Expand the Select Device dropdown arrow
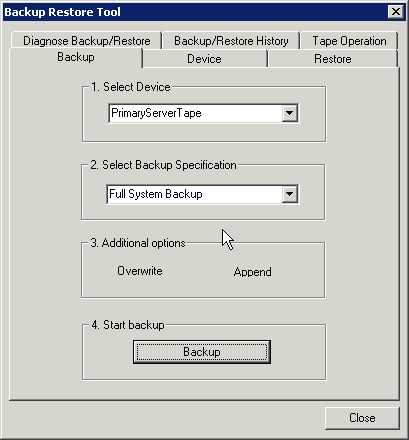 (x=290, y=113)
